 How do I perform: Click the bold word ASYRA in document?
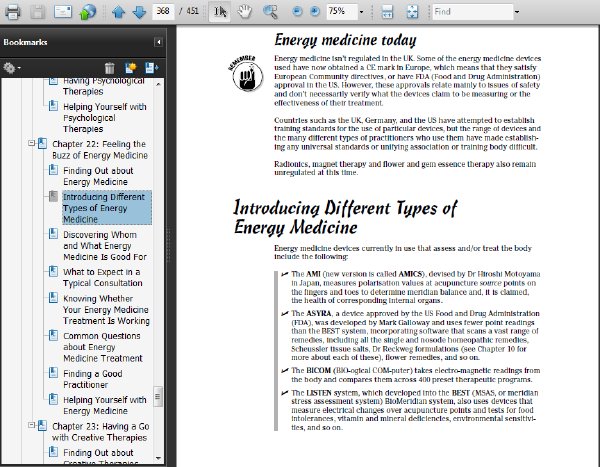point(318,314)
